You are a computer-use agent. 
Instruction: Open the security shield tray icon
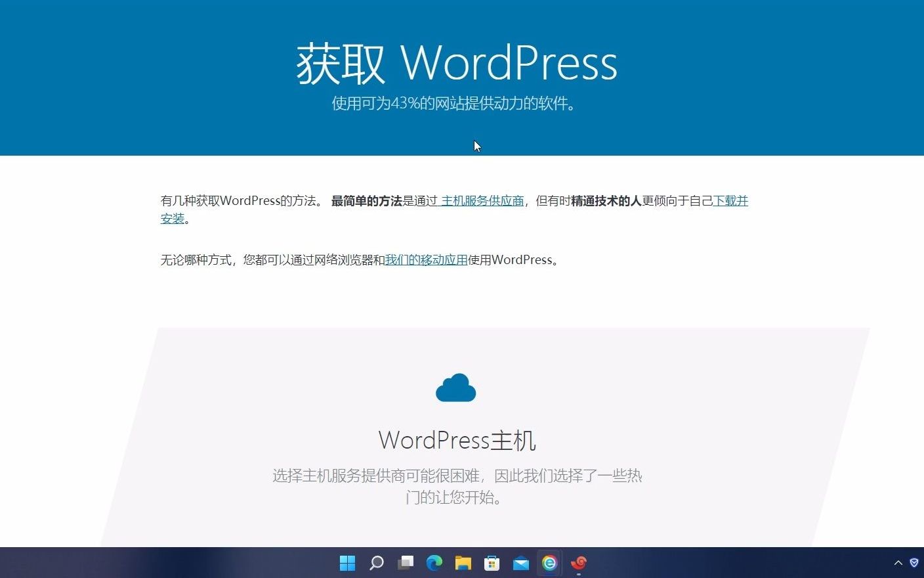[x=914, y=563]
